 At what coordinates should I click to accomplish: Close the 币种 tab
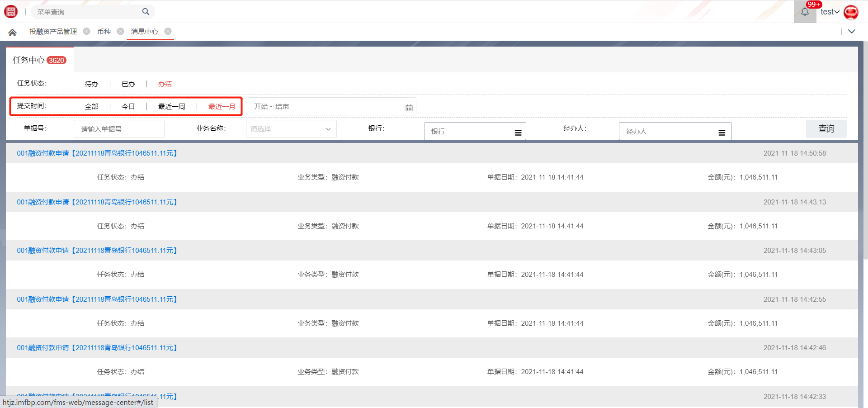pos(120,31)
